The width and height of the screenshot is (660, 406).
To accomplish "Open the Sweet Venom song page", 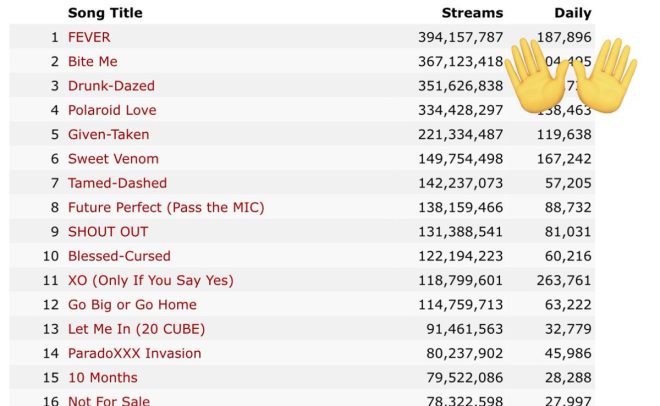I will pyautogui.click(x=113, y=158).
